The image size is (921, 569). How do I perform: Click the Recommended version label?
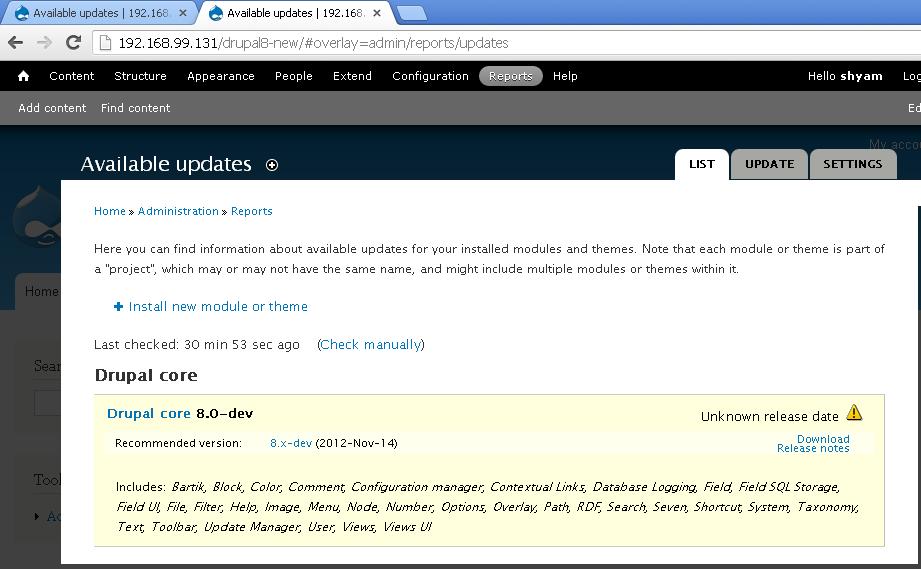[x=178, y=443]
